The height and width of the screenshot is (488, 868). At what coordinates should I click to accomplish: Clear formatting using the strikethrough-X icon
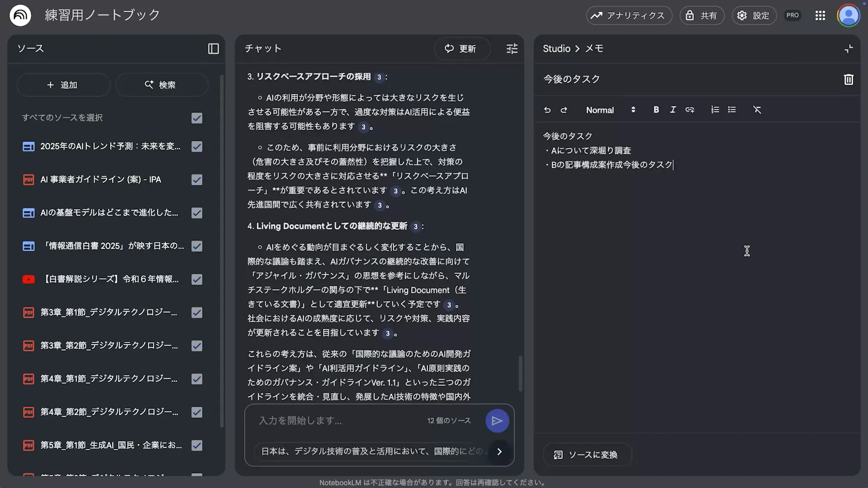(757, 110)
